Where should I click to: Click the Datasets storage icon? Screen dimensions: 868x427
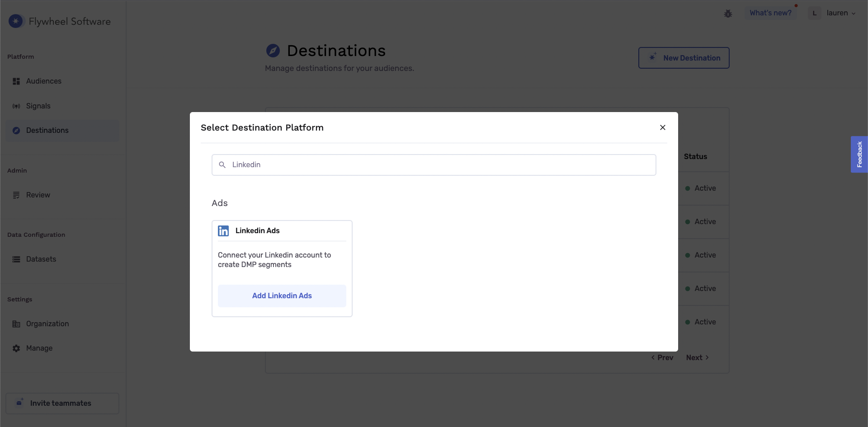point(16,259)
